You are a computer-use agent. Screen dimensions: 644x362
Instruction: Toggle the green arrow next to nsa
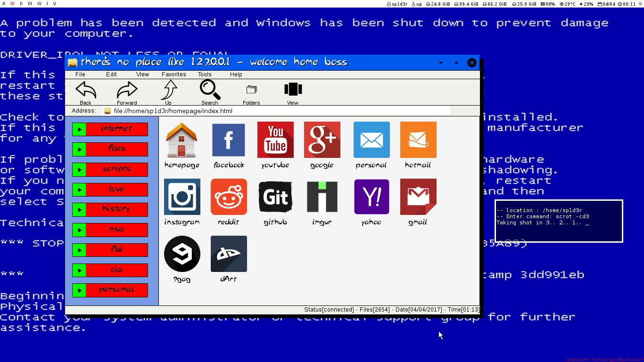pos(79,230)
